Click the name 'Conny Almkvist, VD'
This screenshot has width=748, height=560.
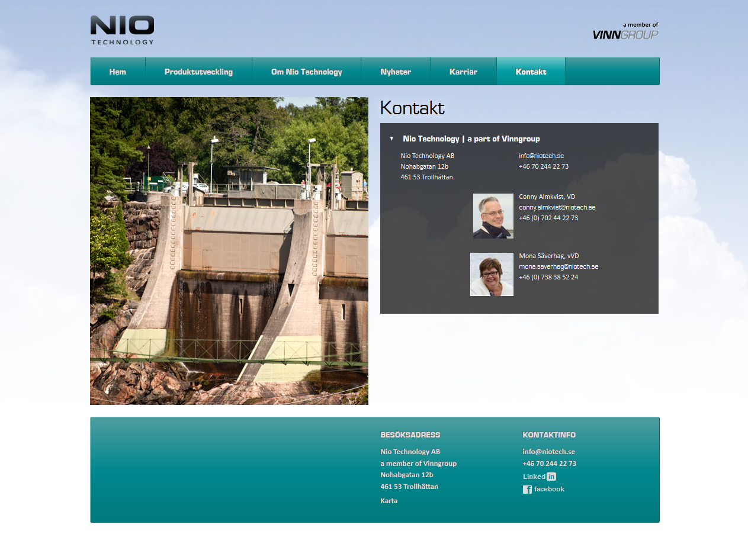(x=547, y=197)
